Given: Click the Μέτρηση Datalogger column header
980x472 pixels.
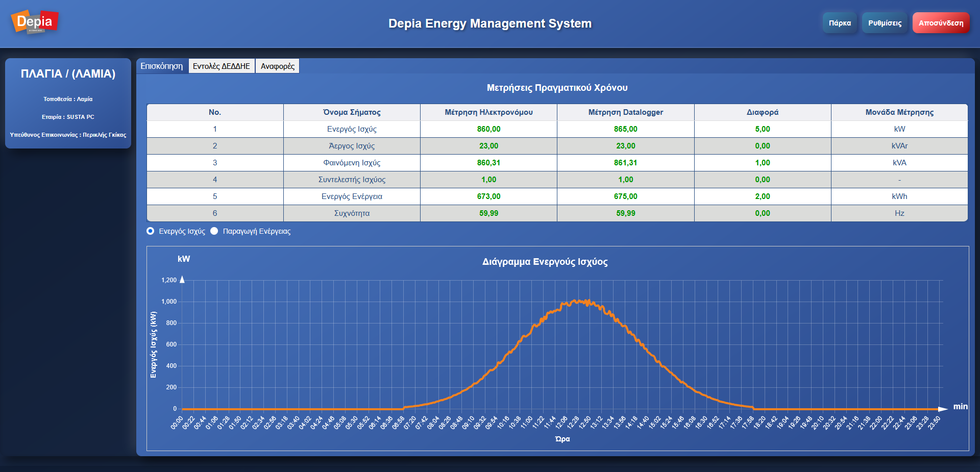Looking at the screenshot, I should click(625, 112).
